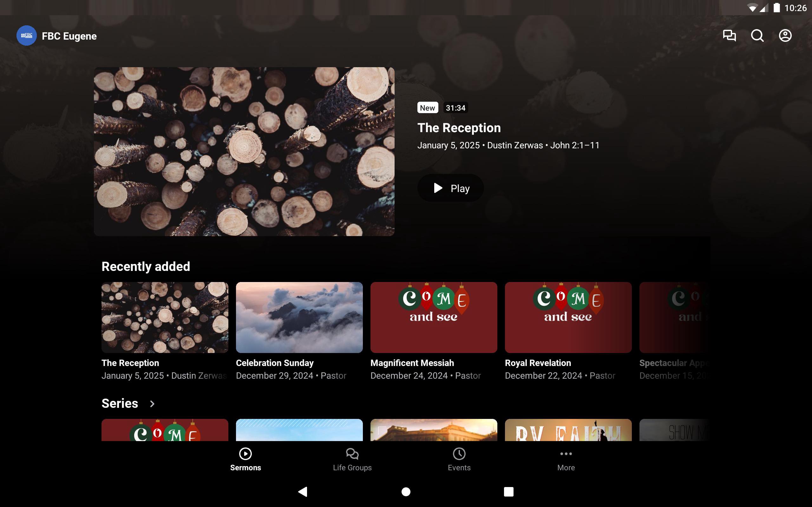Open the user profile icon
This screenshot has height=507, width=812.
click(785, 35)
